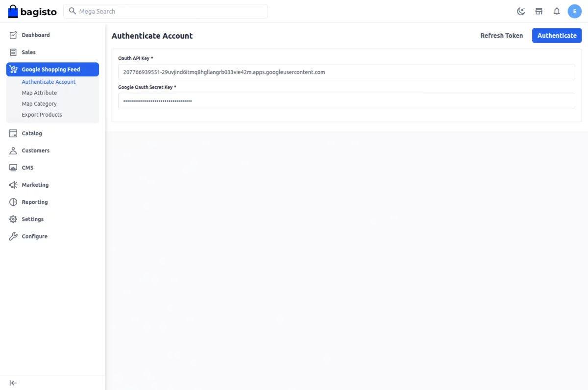Click the Google Shopping Feed cart icon
Viewport: 588px width, 390px height.
[x=13, y=70]
